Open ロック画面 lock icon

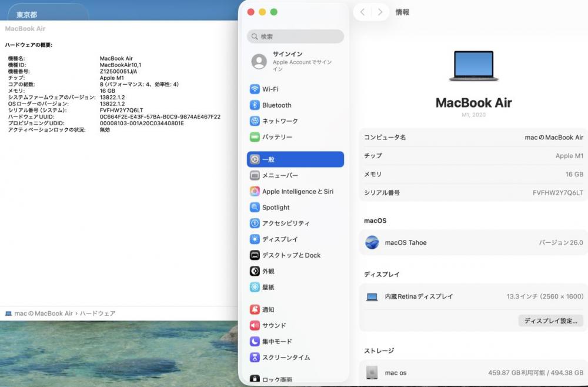tap(255, 379)
